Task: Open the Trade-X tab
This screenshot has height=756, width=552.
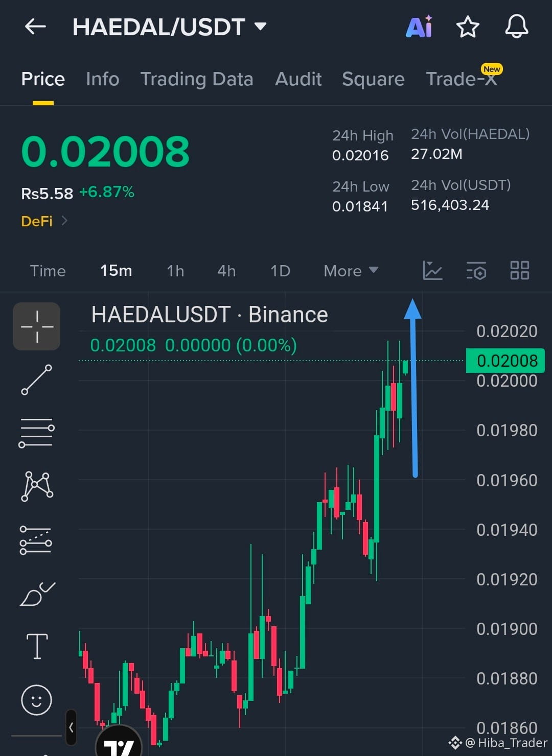Action: click(x=462, y=79)
